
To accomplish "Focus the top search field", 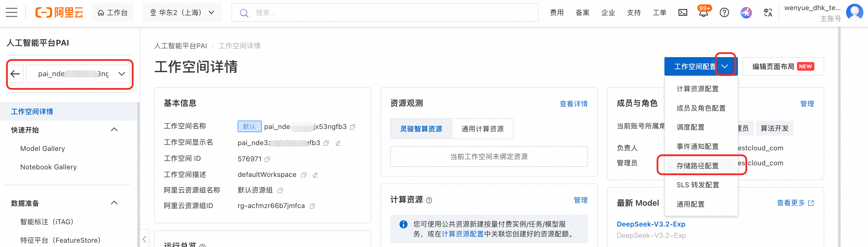I will point(385,12).
